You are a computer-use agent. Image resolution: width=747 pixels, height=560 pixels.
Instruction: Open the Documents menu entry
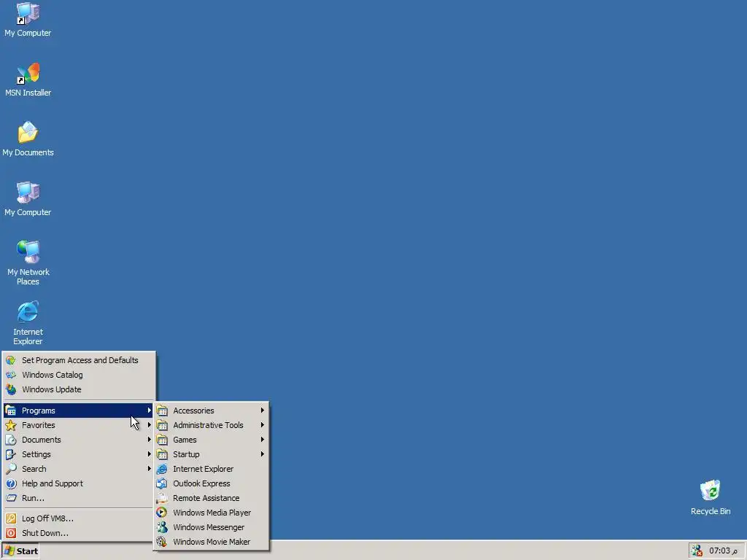79,440
